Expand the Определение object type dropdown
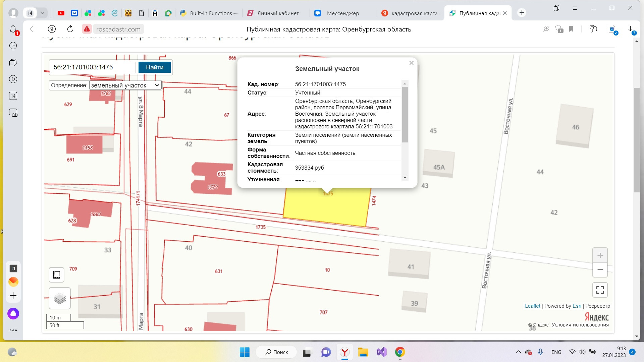The image size is (644, 362). pyautogui.click(x=125, y=85)
